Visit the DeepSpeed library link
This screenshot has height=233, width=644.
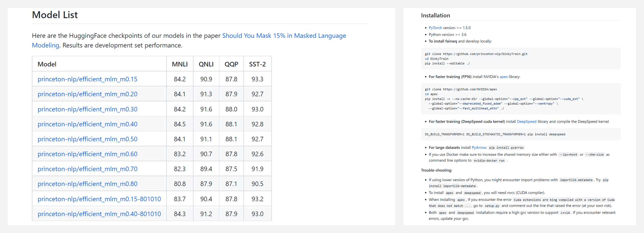(x=526, y=121)
